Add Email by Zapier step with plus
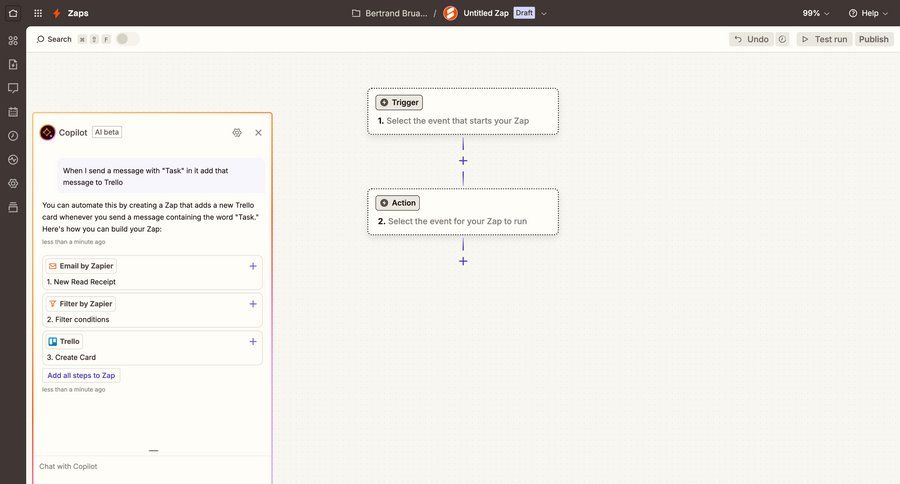Screen dimensions: 900x484 tap(253, 266)
